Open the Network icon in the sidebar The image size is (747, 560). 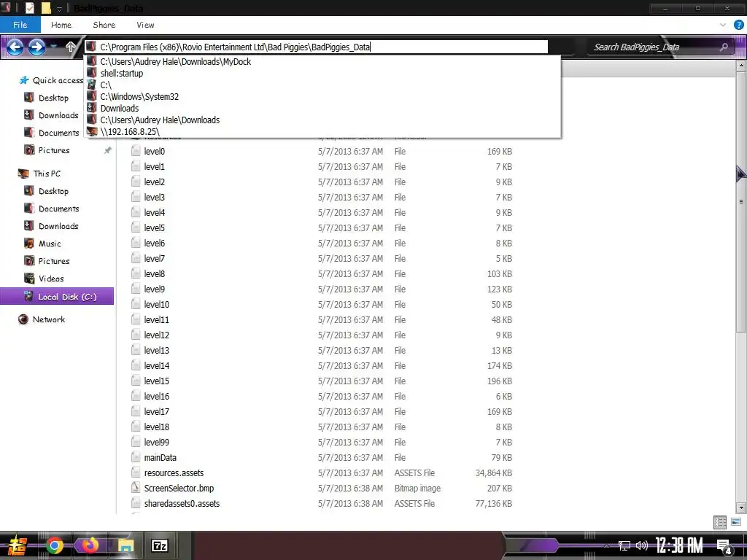[23, 319]
